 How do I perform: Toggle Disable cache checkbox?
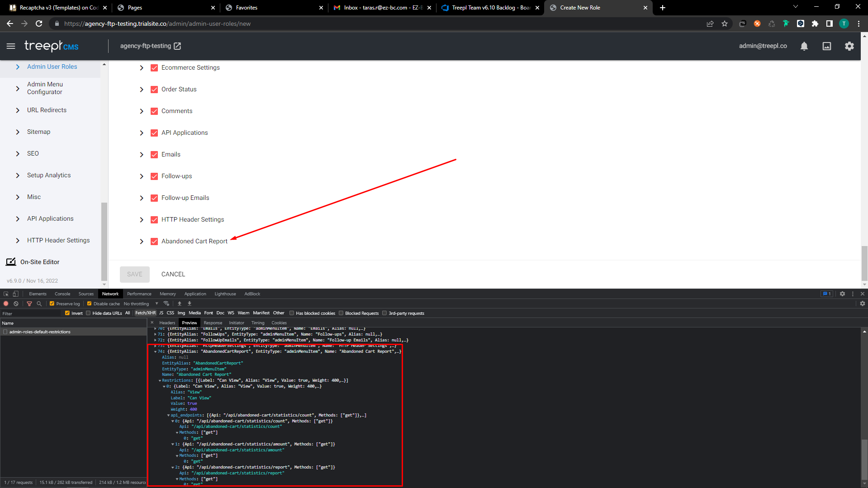tap(89, 304)
